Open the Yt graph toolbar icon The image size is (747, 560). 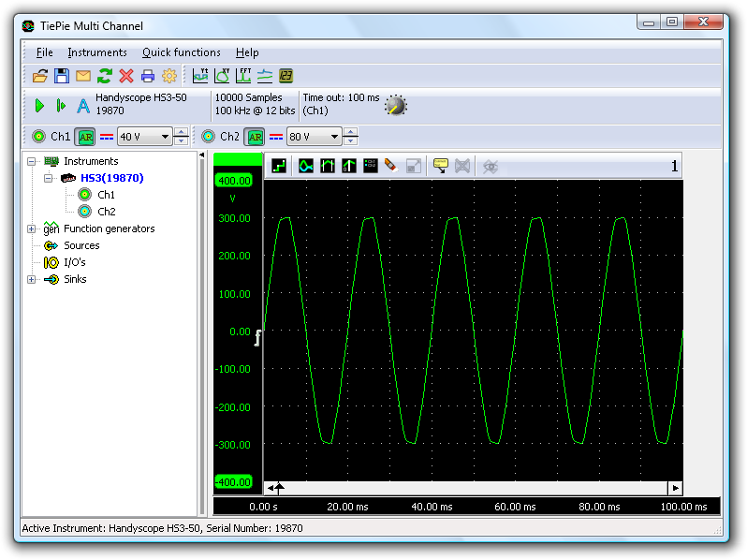[201, 76]
